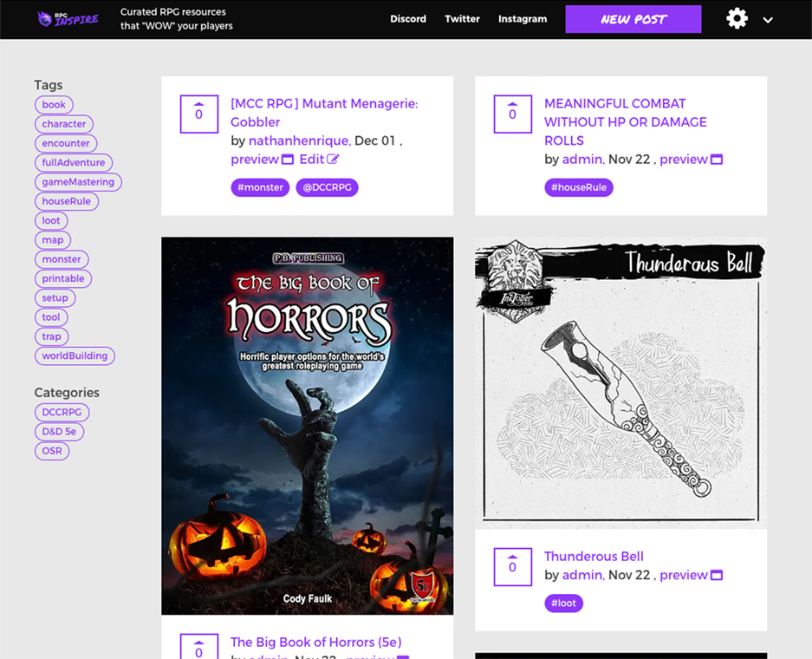Click the #monster tag pill on Gobbler post
The image size is (812, 659).
pyautogui.click(x=260, y=187)
